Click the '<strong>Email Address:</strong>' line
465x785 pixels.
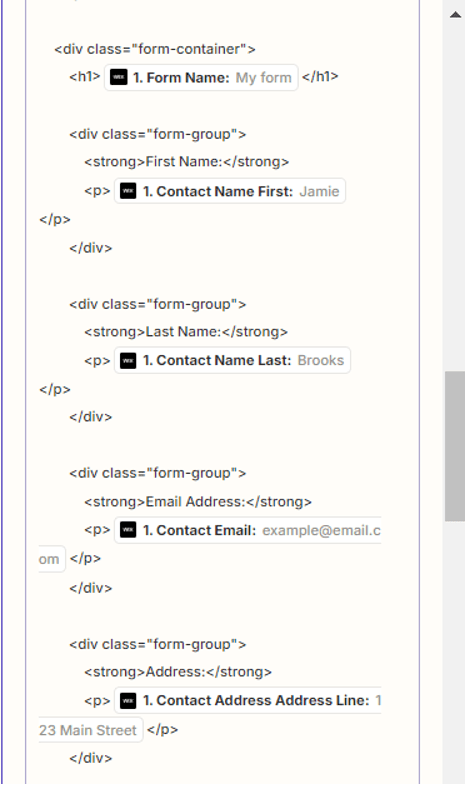click(198, 502)
